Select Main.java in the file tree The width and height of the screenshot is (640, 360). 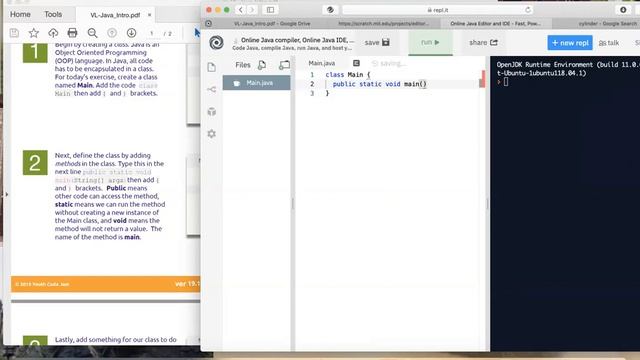256,83
